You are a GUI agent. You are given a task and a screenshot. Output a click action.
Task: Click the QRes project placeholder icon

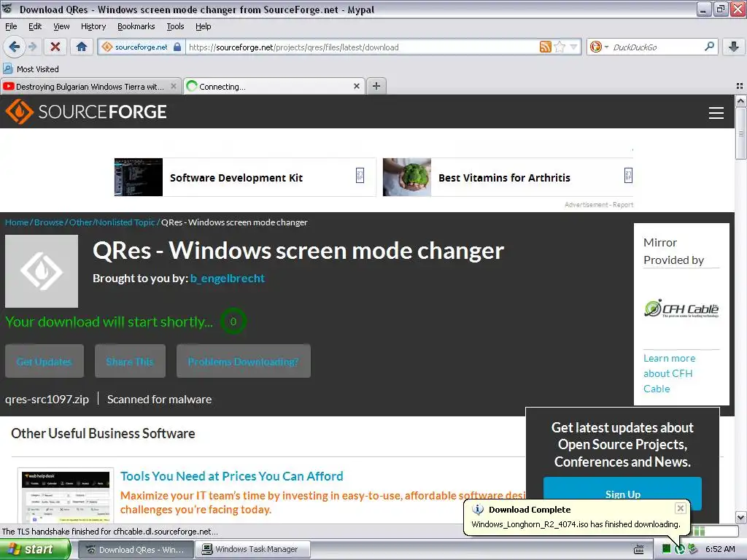pyautogui.click(x=42, y=271)
